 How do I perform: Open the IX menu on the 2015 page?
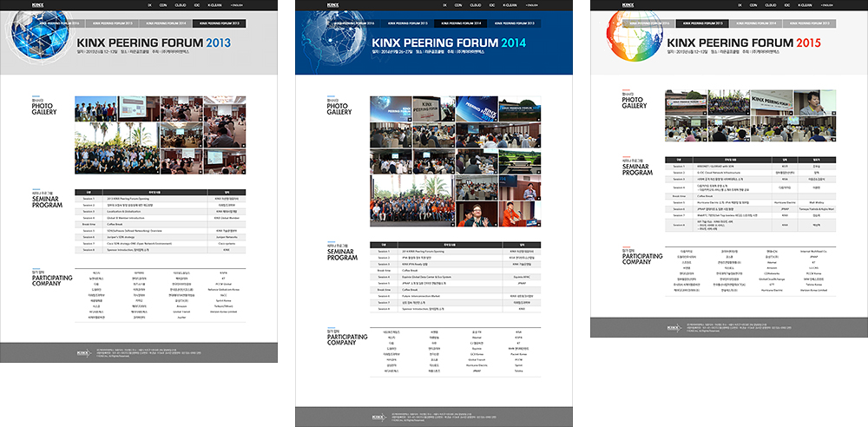740,5
